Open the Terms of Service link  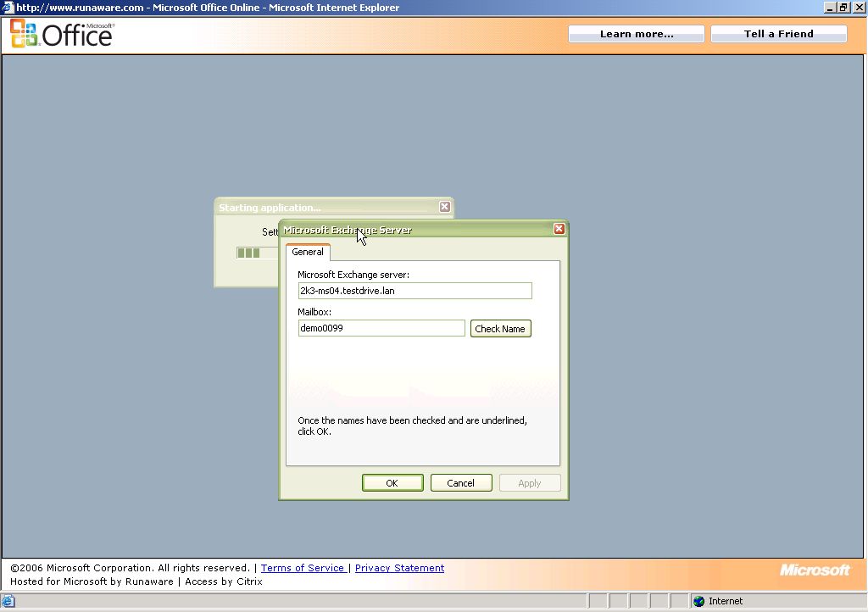pyautogui.click(x=303, y=568)
